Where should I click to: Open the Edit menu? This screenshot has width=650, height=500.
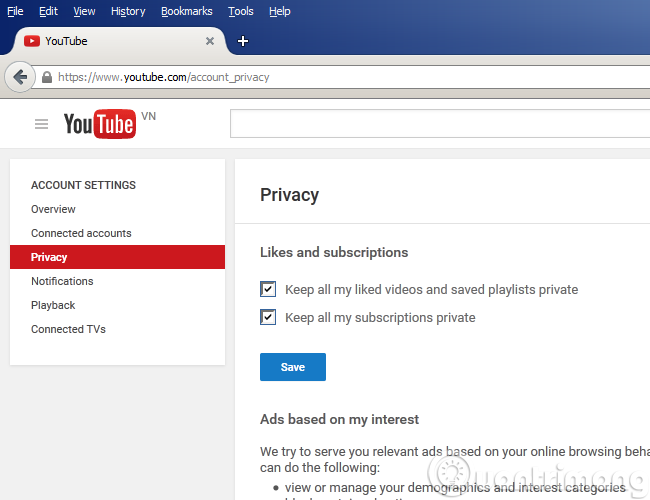click(x=48, y=11)
